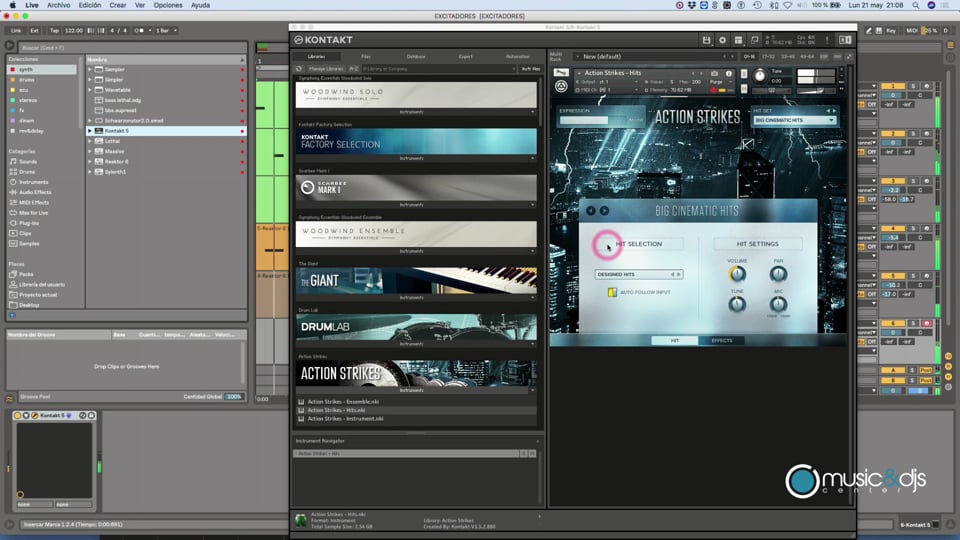This screenshot has width=960, height=540.
Task: Enable Auto Follow Input checkbox
Action: click(612, 293)
